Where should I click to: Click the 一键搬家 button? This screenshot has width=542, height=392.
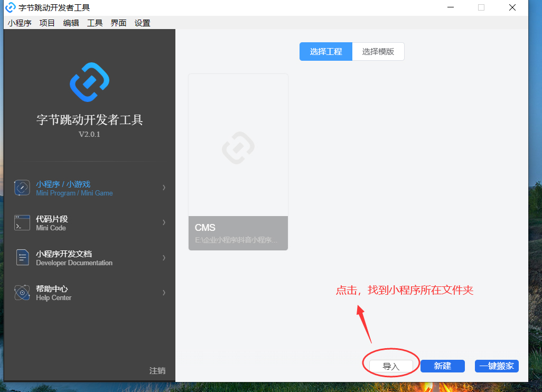497,366
